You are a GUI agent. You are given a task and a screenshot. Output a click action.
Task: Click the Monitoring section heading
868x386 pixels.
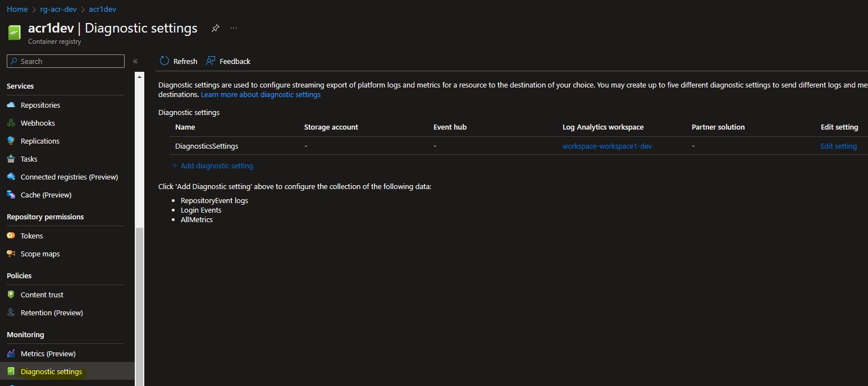pos(25,334)
